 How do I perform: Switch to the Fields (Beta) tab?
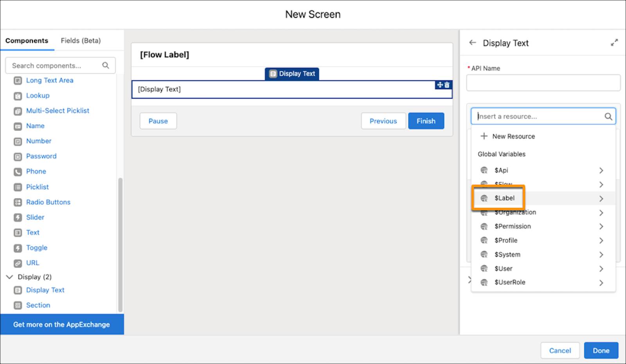click(81, 40)
